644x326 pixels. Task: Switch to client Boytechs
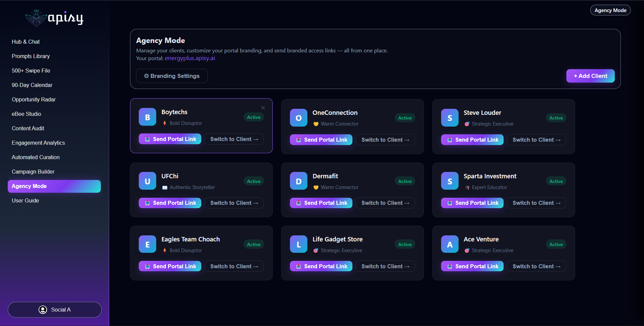[234, 139]
